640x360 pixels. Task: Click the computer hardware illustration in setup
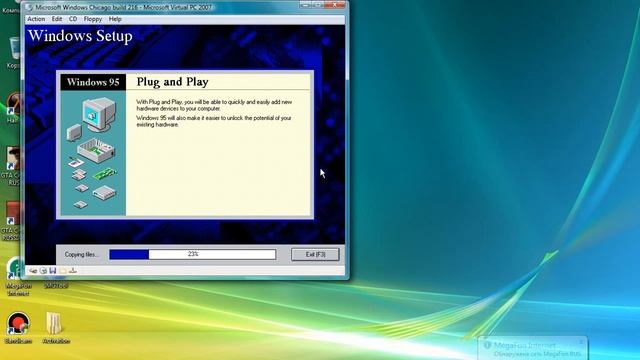pyautogui.click(x=93, y=153)
